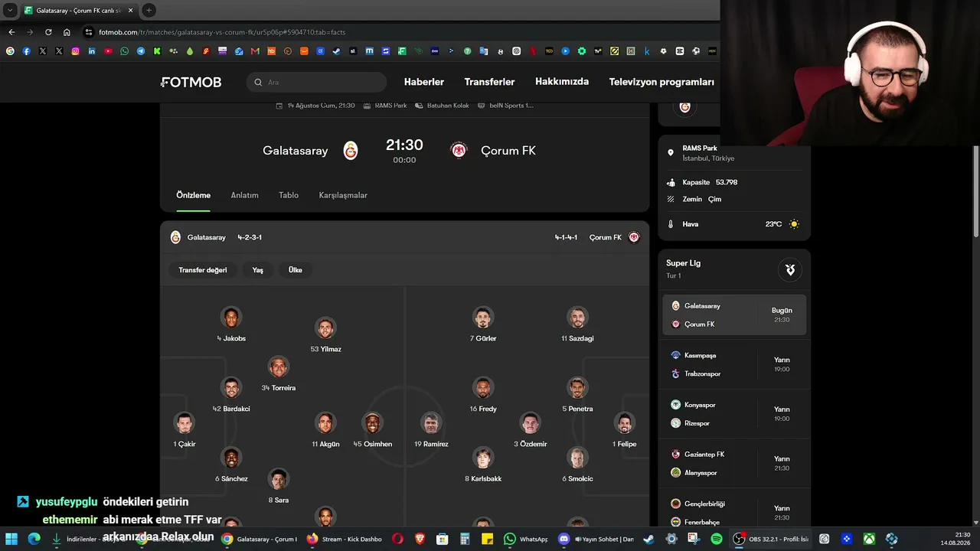Reload the page with refresh icon
The height and width of the screenshot is (551, 980).
point(48,32)
